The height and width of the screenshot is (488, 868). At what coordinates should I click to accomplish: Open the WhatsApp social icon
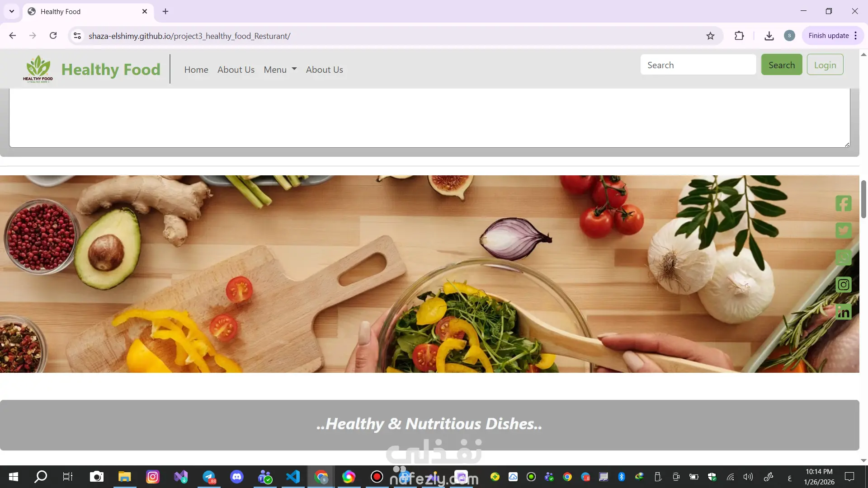(x=843, y=258)
